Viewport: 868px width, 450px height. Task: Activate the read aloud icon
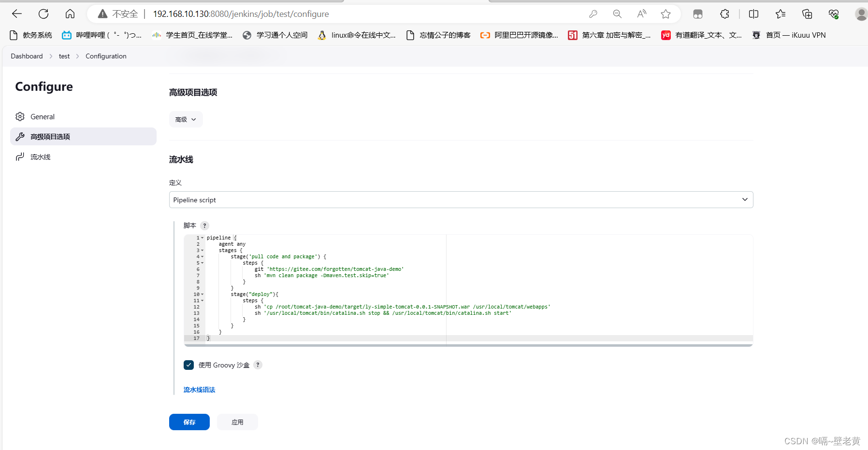(x=641, y=14)
